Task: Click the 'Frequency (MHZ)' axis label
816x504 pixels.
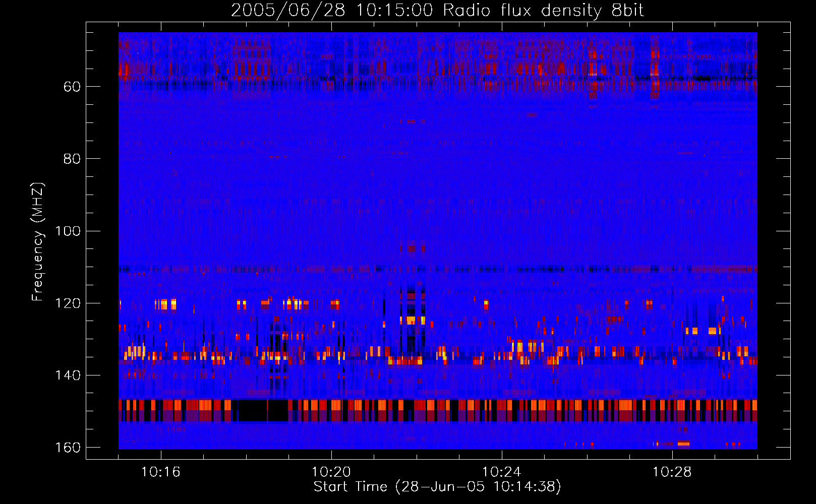Action: pos(38,242)
